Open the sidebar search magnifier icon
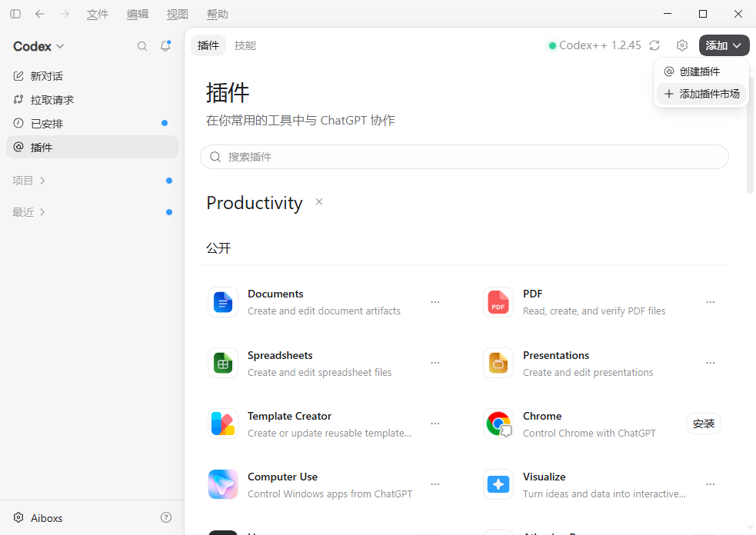This screenshot has height=535, width=756. click(x=142, y=46)
